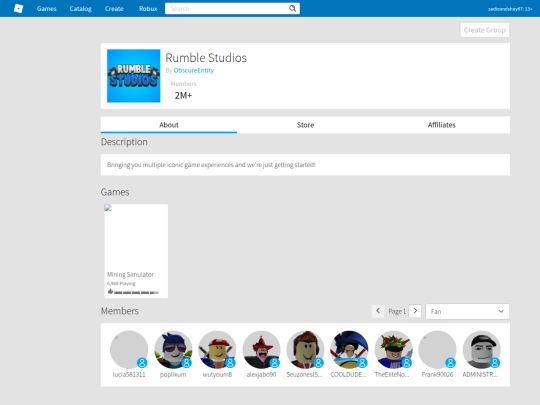
Task: Click the group description text
Action: coord(211,165)
